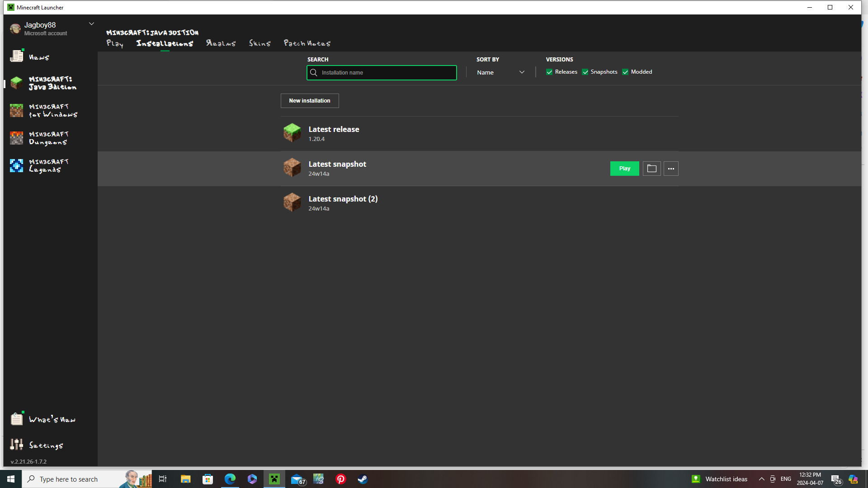Click the Steam icon in taskbar

click(x=363, y=479)
